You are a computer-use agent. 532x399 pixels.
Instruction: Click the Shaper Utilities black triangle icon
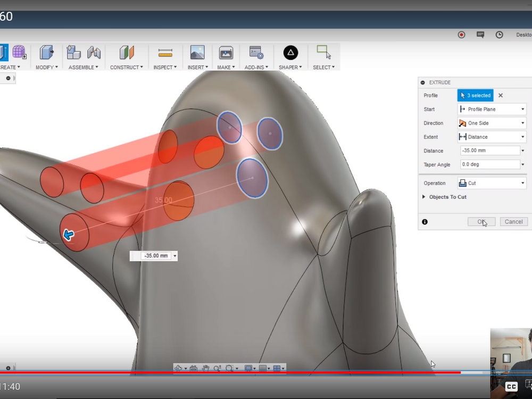pyautogui.click(x=290, y=53)
